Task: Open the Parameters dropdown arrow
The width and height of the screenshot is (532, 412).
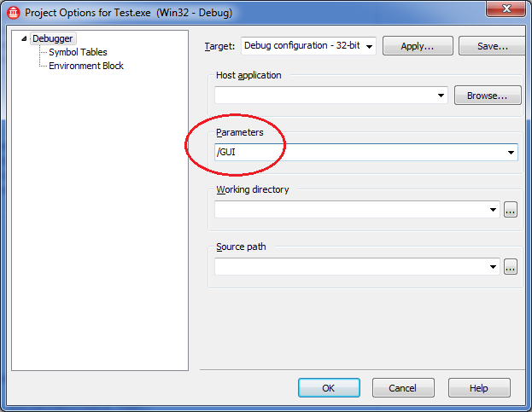Action: click(511, 152)
